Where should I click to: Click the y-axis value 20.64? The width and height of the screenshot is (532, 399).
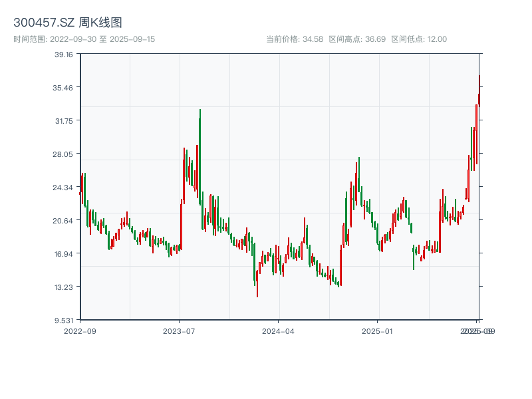(x=63, y=221)
